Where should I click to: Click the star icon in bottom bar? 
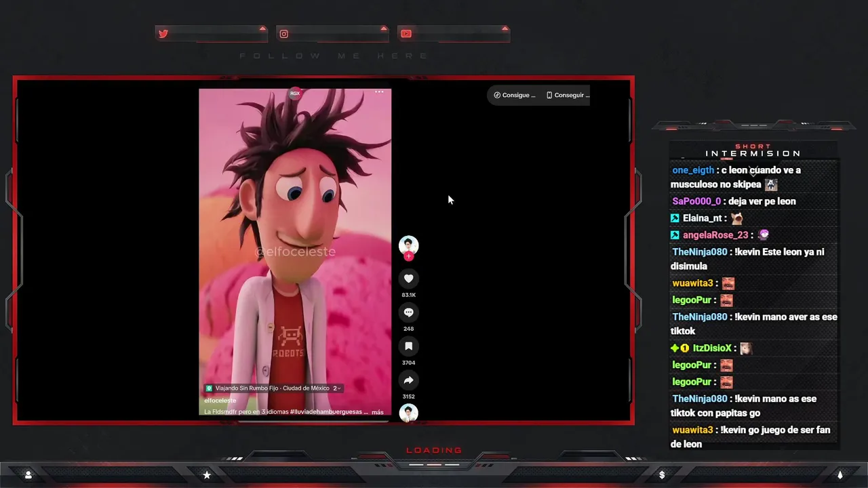pos(207,475)
